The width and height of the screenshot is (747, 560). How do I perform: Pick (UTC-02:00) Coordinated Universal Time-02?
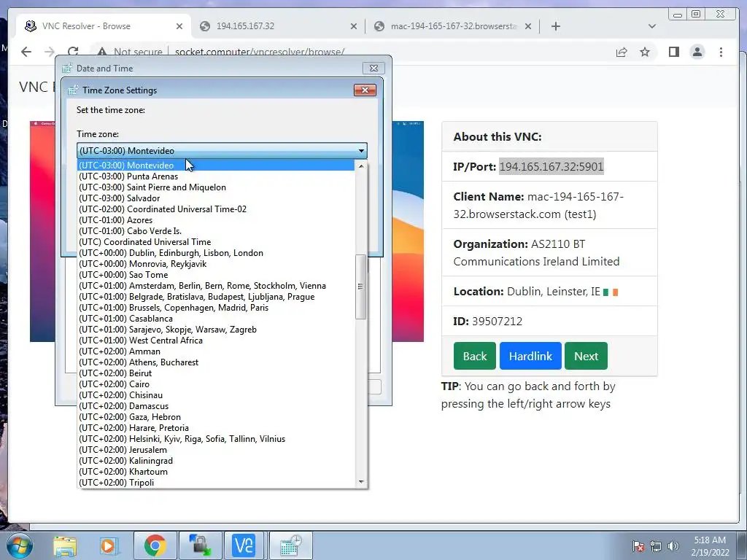click(216, 209)
